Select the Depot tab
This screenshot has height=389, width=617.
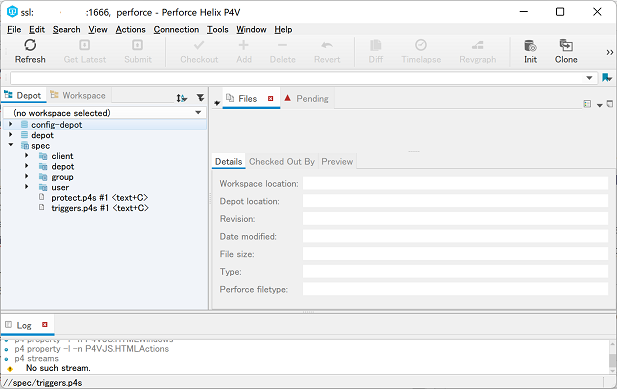coord(23,96)
